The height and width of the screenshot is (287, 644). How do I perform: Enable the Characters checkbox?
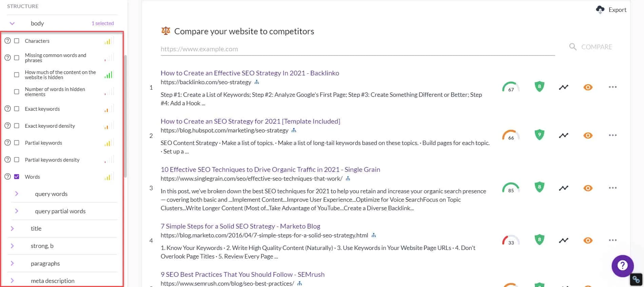pos(17,41)
